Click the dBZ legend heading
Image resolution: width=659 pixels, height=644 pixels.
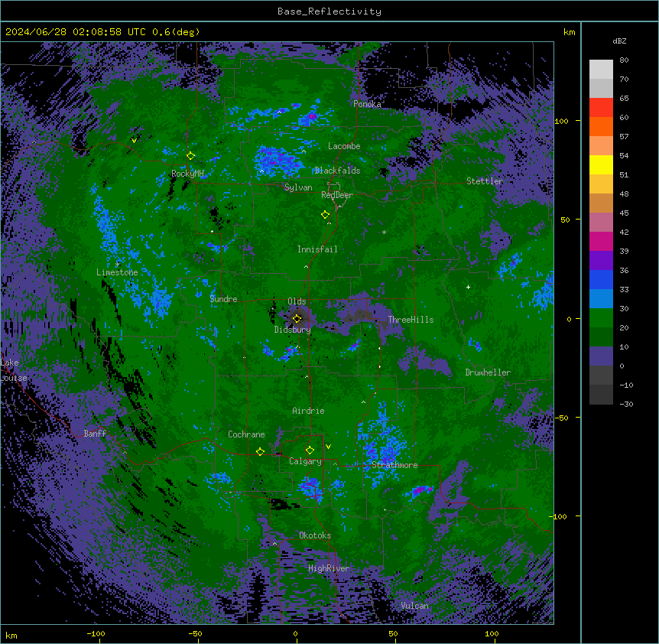pyautogui.click(x=619, y=41)
